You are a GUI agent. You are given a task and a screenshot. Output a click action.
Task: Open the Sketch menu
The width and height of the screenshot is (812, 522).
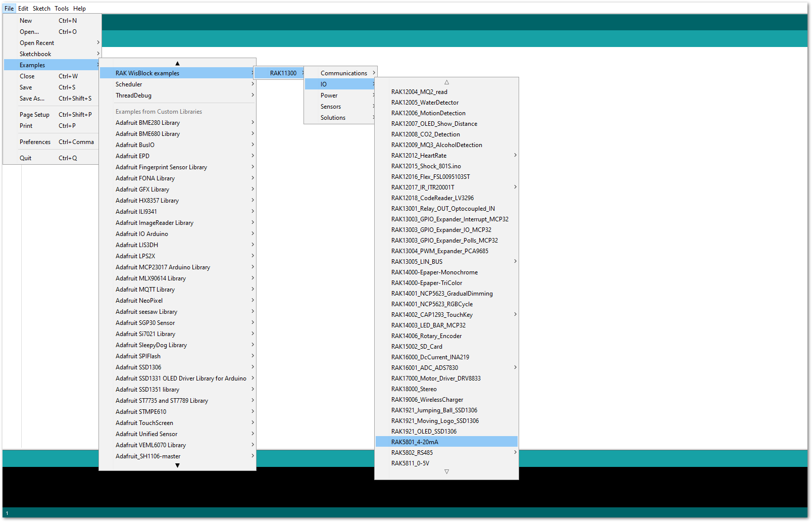41,9
